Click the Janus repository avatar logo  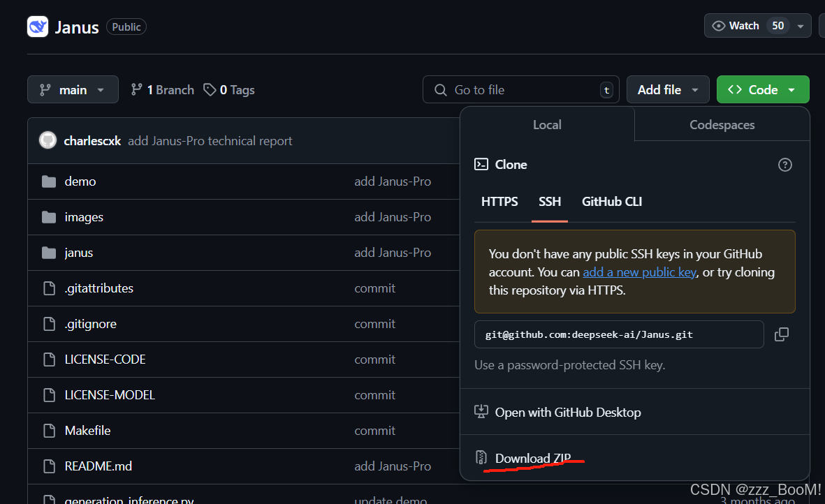click(x=38, y=27)
